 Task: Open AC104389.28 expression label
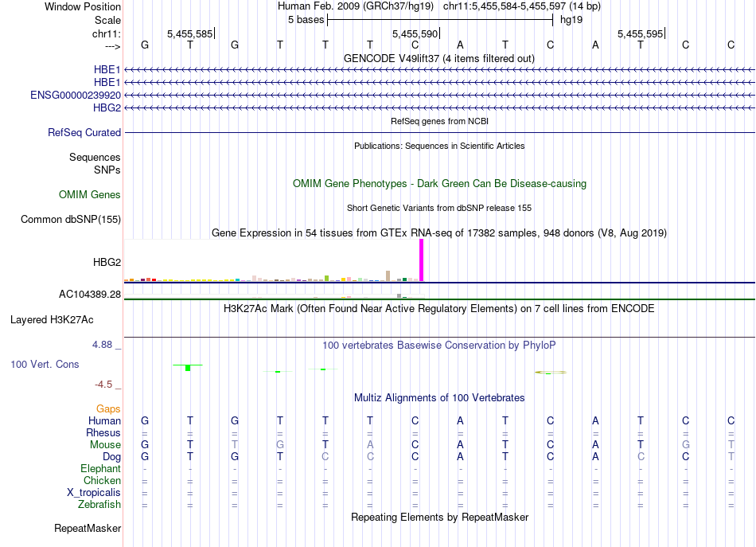[90, 295]
